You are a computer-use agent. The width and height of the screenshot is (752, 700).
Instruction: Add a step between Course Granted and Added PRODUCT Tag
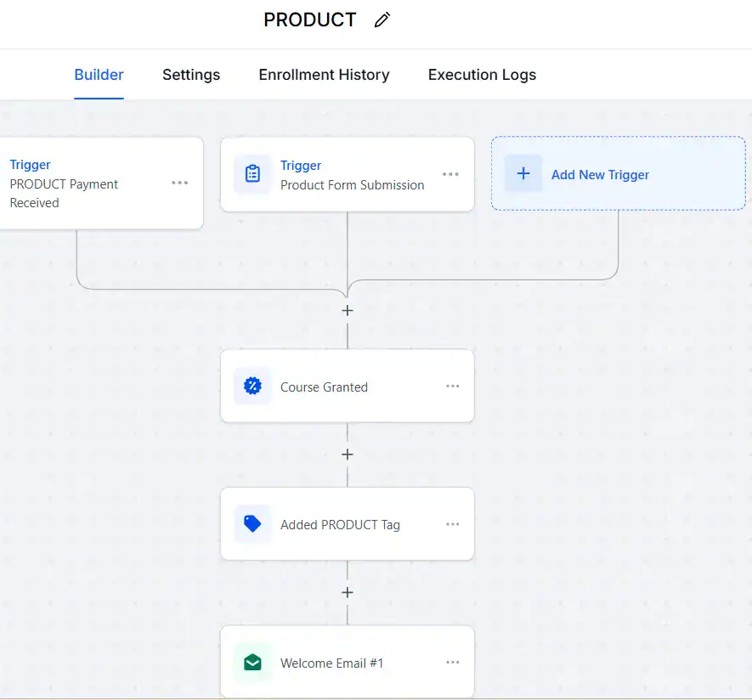coord(348,454)
